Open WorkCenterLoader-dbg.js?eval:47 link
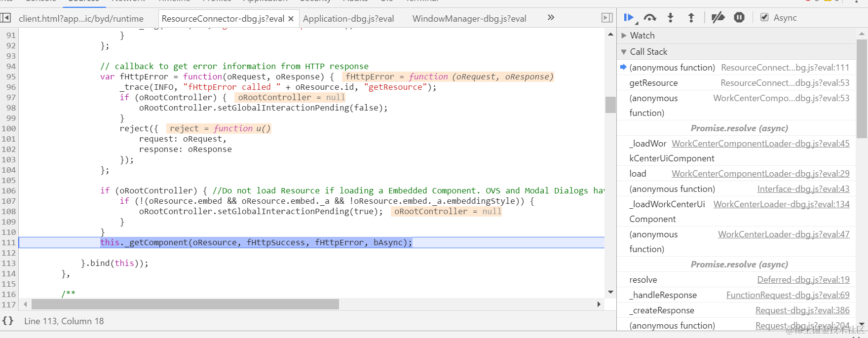This screenshot has height=338, width=868. pyautogui.click(x=784, y=234)
